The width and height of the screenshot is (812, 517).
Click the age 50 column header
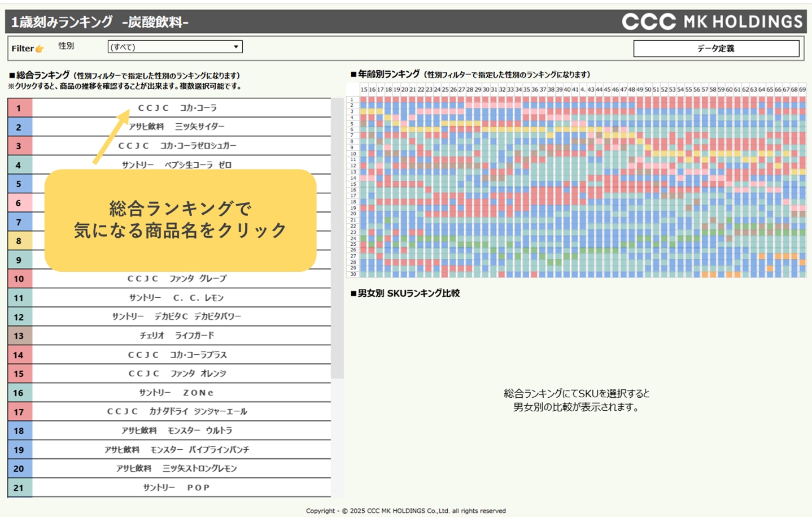pos(648,89)
